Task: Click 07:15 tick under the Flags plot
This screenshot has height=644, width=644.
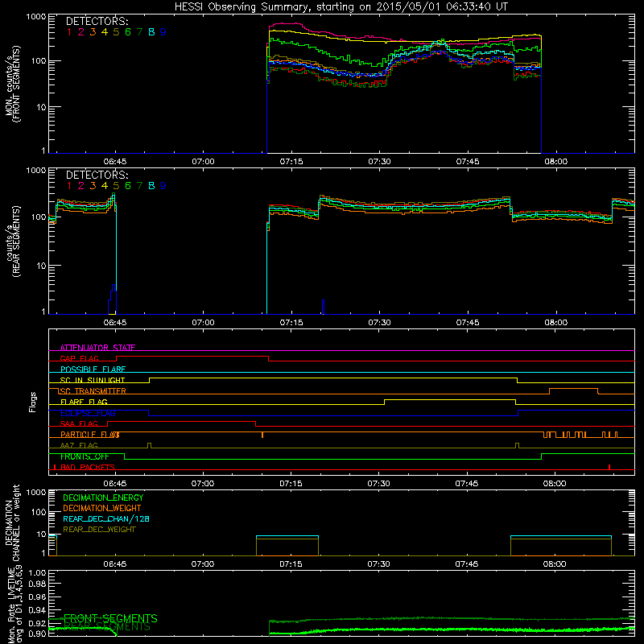Action: [291, 484]
